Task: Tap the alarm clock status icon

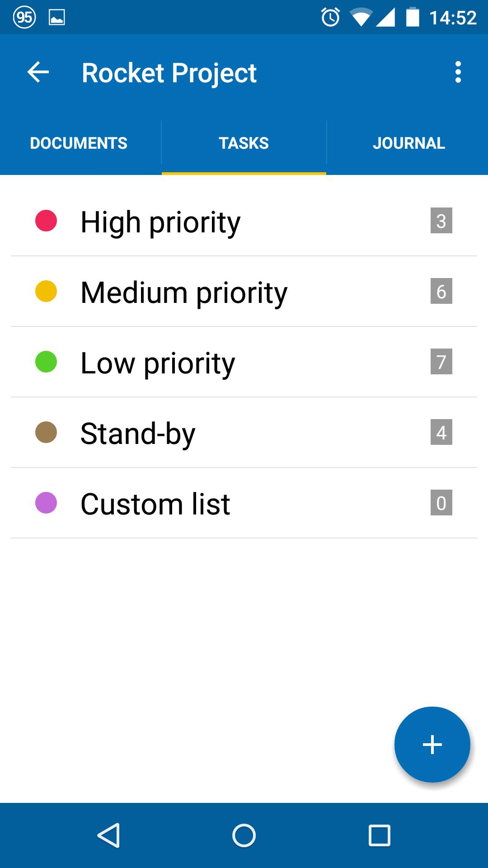Action: pyautogui.click(x=330, y=18)
